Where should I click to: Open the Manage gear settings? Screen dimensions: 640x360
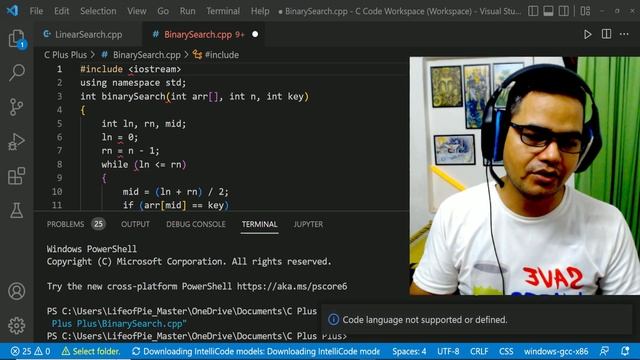pyautogui.click(x=17, y=325)
